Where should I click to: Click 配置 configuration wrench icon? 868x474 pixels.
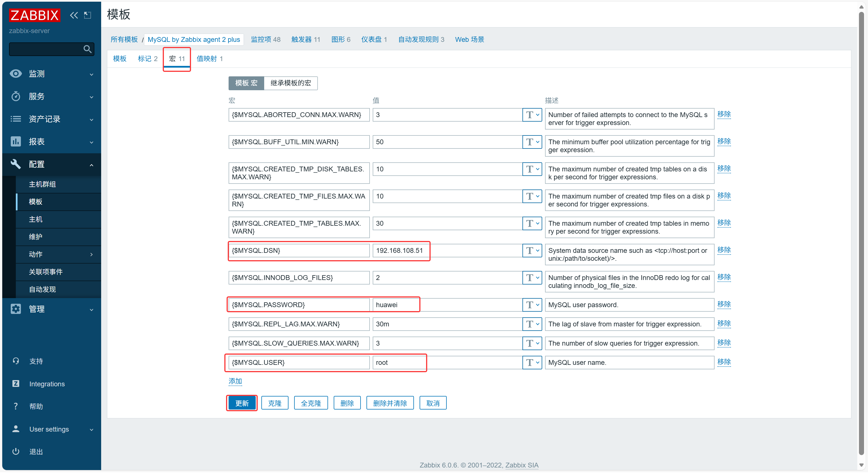coord(16,164)
